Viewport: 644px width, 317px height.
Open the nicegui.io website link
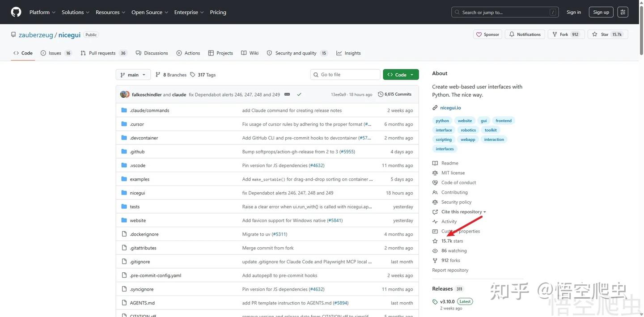coord(450,108)
